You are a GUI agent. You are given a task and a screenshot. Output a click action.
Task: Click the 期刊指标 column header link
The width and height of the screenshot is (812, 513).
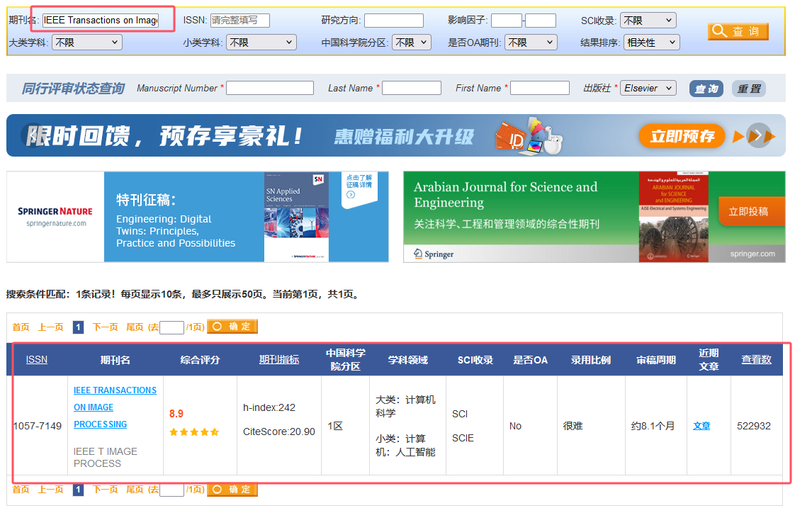[x=279, y=359]
